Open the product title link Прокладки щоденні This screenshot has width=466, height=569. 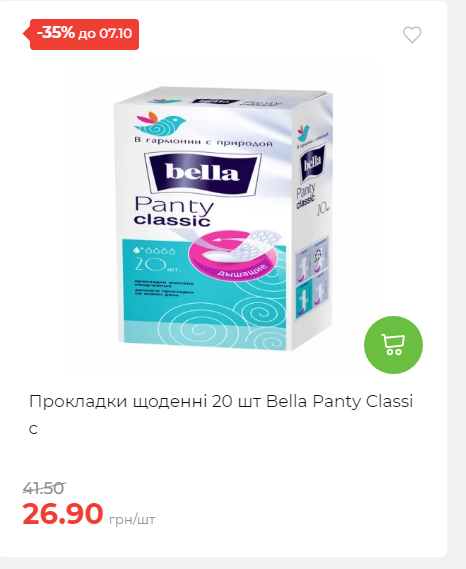pyautogui.click(x=221, y=415)
